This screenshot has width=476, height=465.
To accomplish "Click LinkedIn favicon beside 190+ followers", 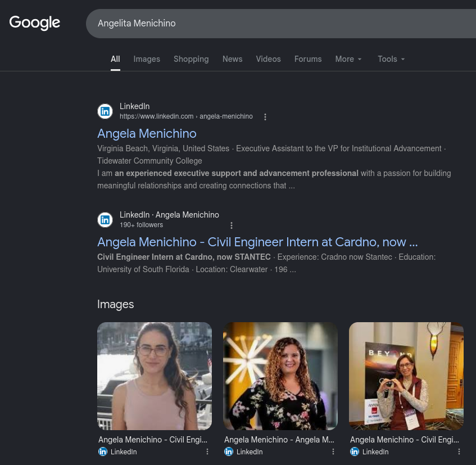I will coord(105,220).
